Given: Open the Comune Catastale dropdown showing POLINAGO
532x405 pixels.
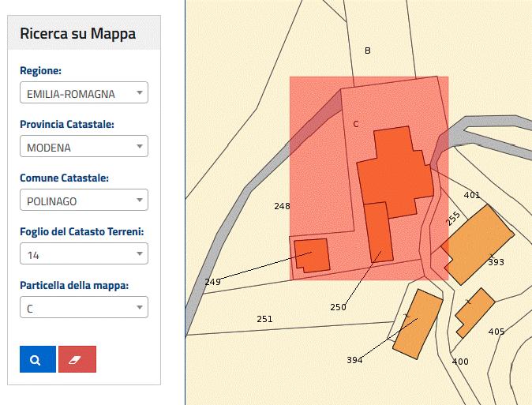Looking at the screenshot, I should [x=84, y=200].
